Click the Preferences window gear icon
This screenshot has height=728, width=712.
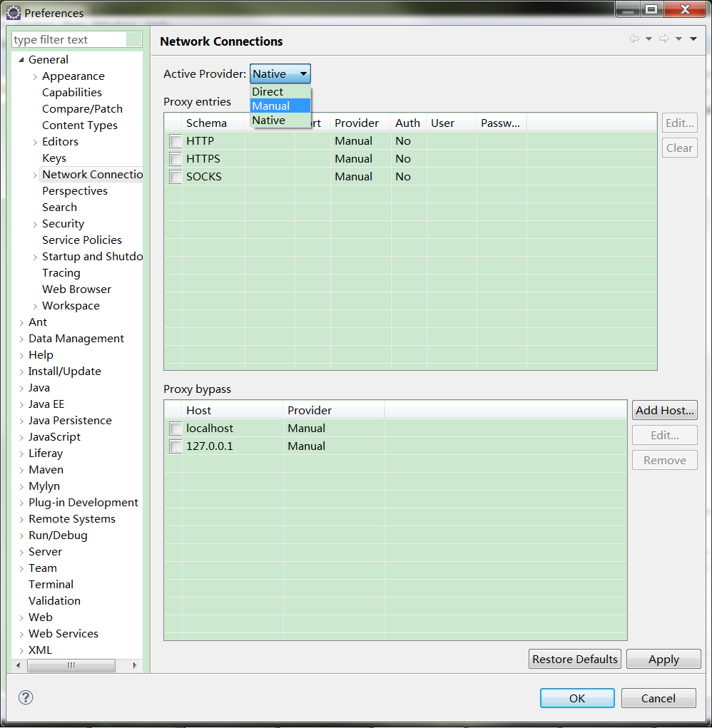click(x=14, y=12)
